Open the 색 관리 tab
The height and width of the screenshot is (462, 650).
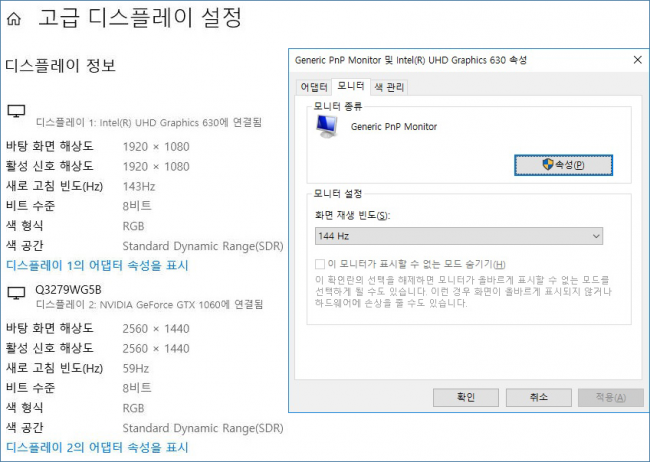[389, 87]
